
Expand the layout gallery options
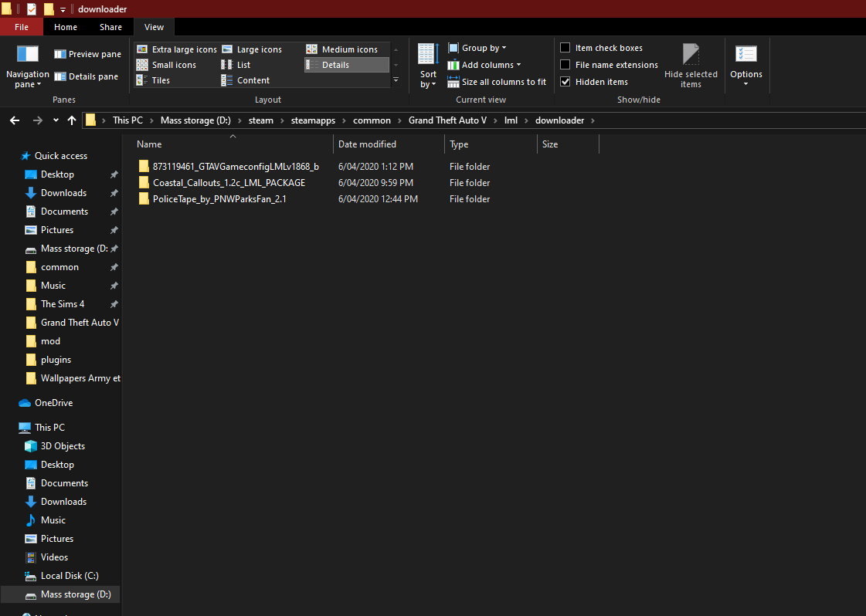[396, 80]
